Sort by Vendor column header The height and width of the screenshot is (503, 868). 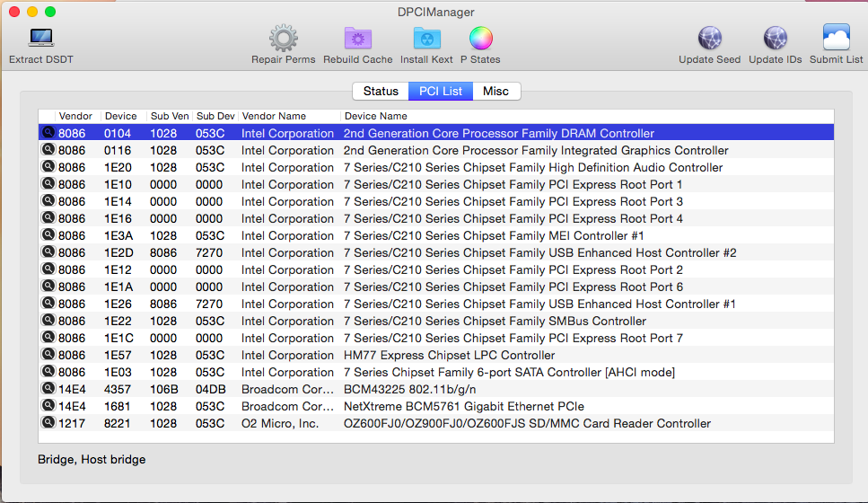click(75, 116)
